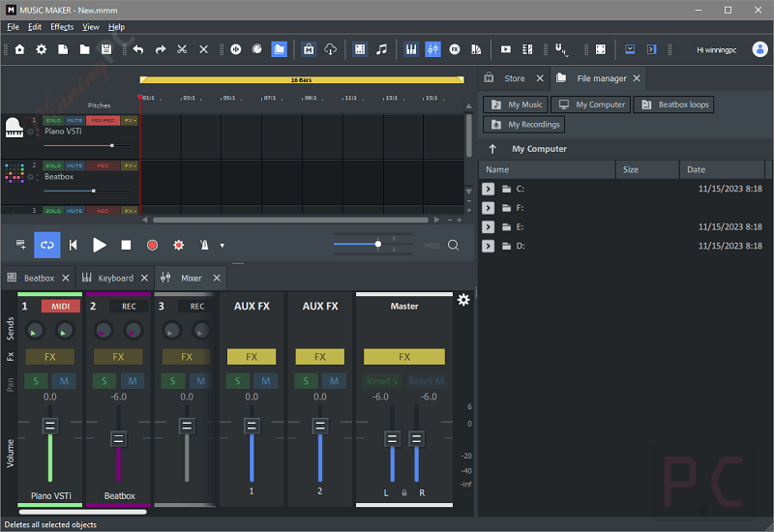Open the music note icon in toolbar

tap(381, 49)
